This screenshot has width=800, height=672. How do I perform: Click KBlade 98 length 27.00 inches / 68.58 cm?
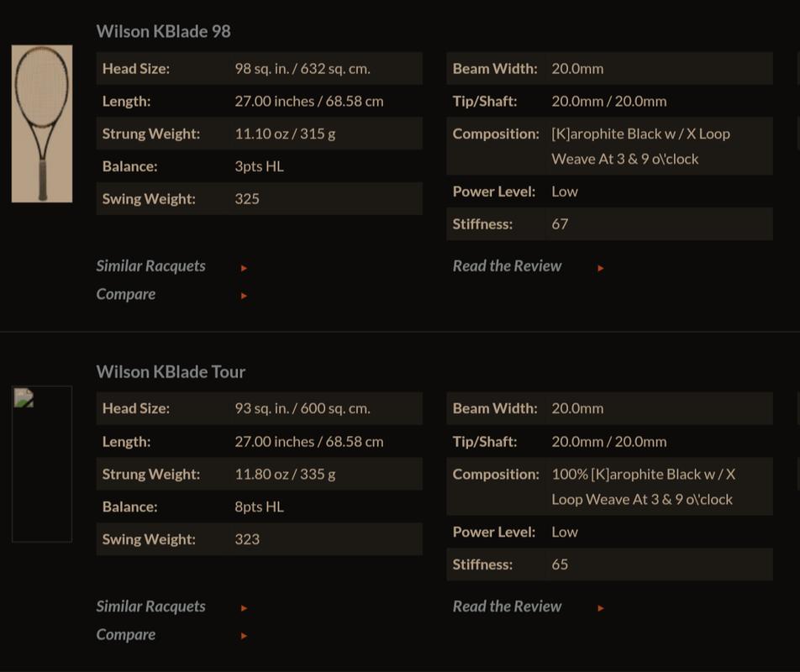click(x=308, y=102)
